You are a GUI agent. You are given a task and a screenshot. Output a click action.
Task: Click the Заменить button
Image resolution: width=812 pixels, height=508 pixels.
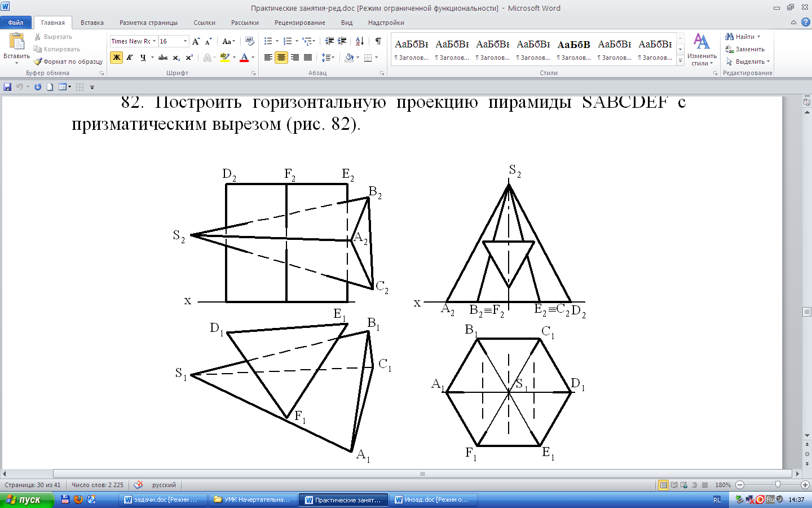pyautogui.click(x=745, y=49)
